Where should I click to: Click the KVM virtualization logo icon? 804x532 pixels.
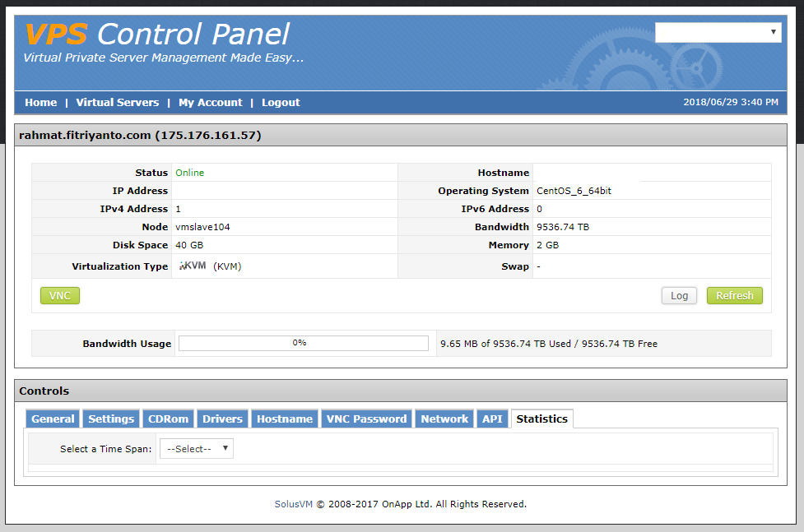pos(193,266)
